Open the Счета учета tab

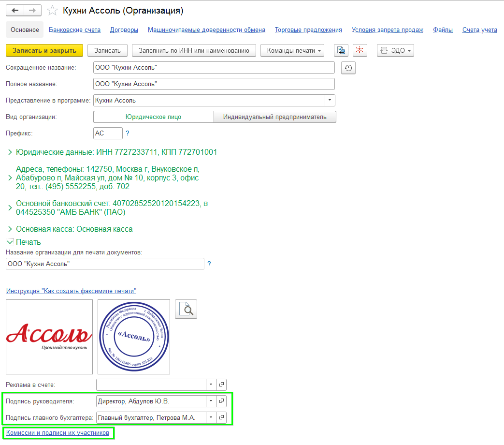coord(479,30)
